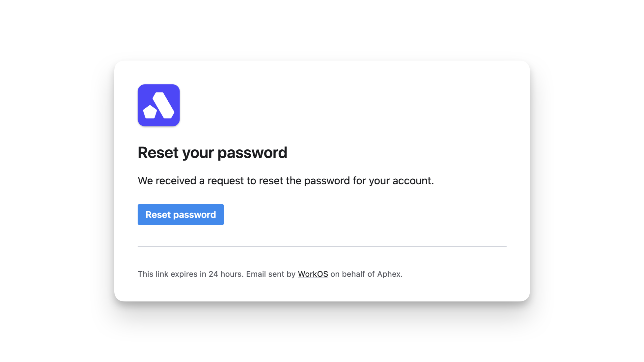Open the WorkOS link in footer
Screen dimensions: 644x362
[x=313, y=274]
